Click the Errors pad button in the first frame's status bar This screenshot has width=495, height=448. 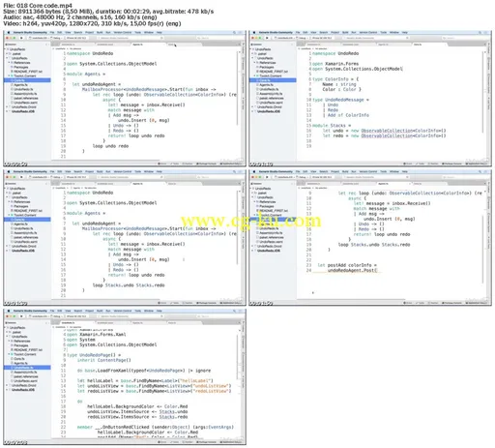[x=163, y=164]
